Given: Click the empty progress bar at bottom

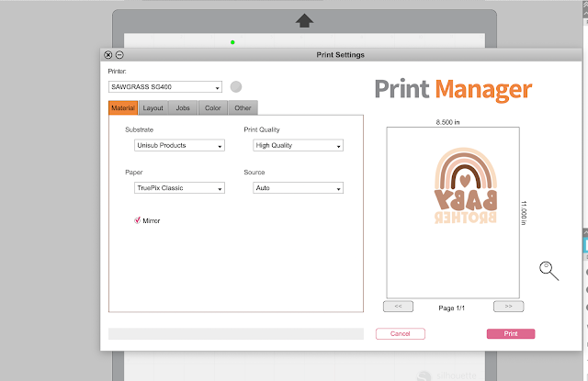Looking at the screenshot, I should [x=236, y=334].
